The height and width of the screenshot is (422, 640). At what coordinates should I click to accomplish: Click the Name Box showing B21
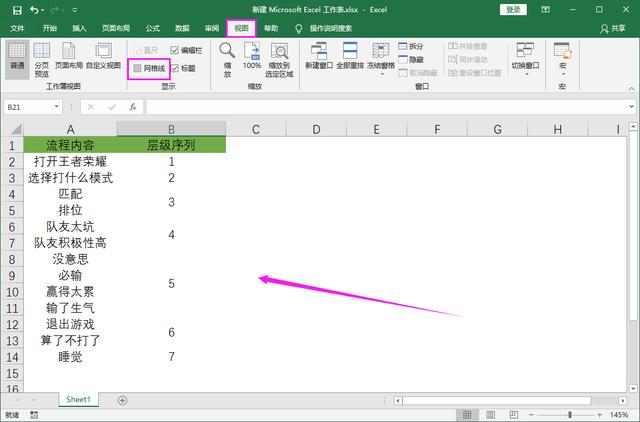tap(28, 107)
